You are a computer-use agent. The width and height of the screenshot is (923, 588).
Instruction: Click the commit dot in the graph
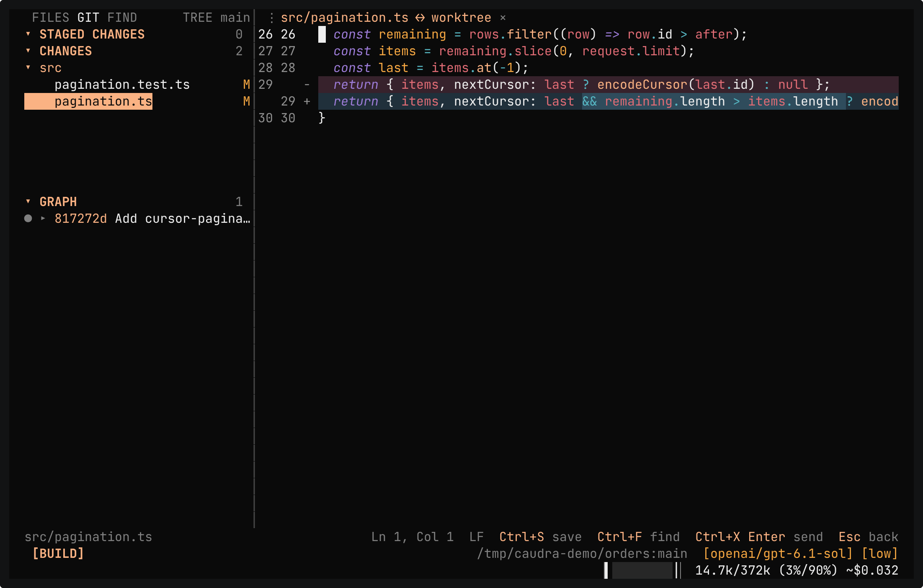click(x=28, y=218)
